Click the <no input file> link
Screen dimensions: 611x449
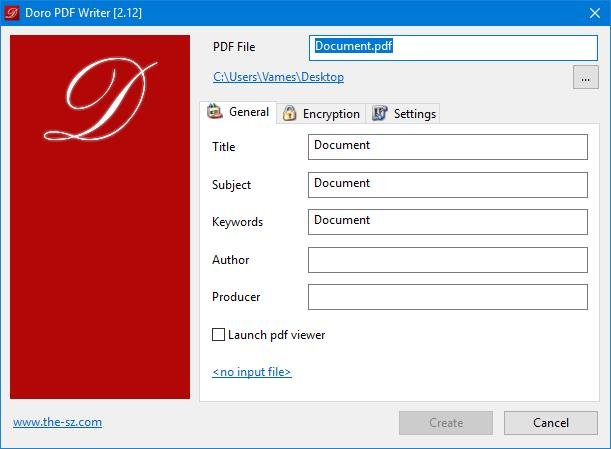click(252, 372)
